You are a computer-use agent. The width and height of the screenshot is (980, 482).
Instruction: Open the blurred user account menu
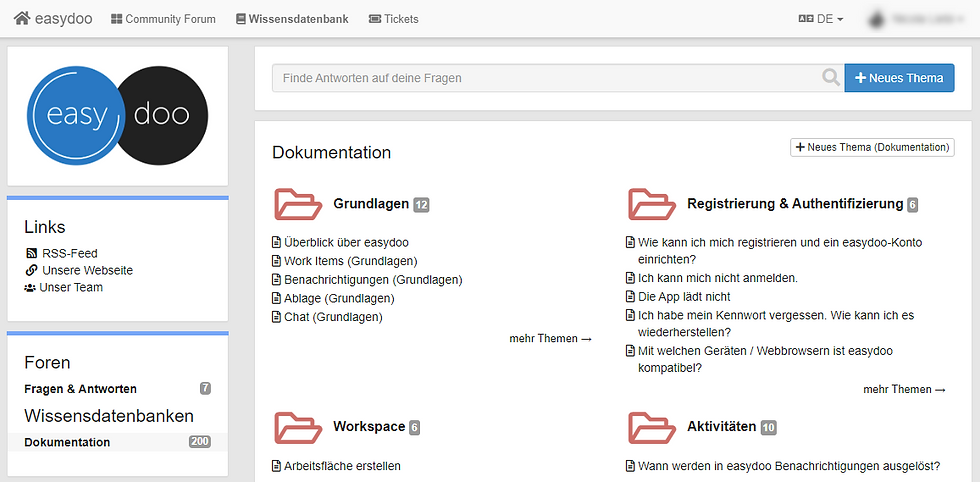coord(916,19)
